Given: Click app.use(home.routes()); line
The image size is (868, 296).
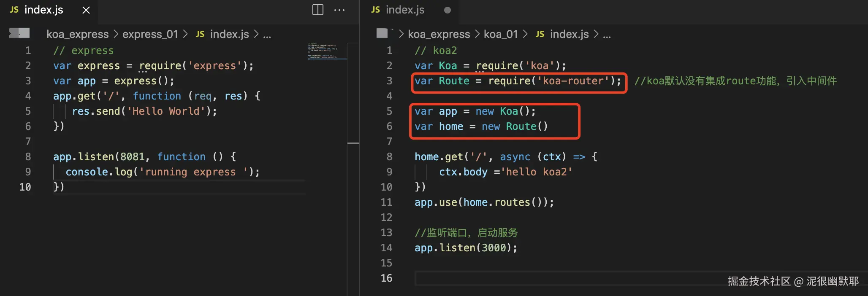Looking at the screenshot, I should (484, 202).
